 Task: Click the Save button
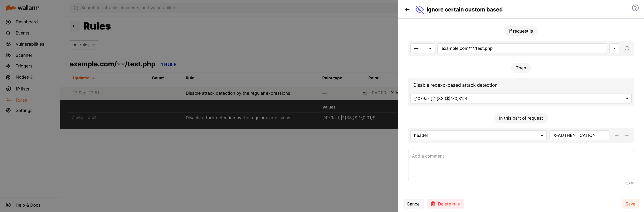pos(630,204)
